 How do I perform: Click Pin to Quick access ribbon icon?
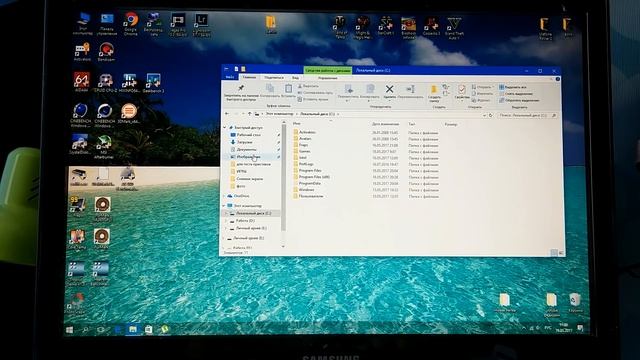tap(241, 88)
